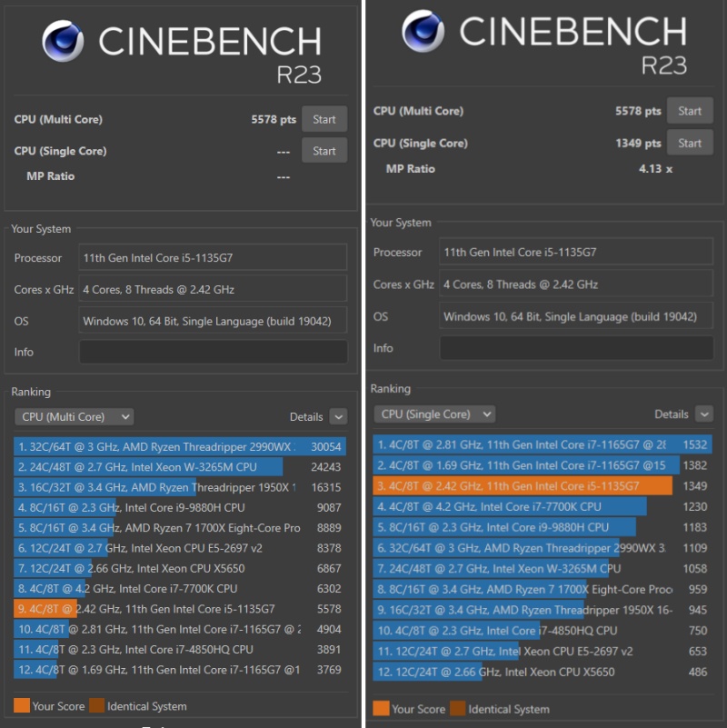
Task: Start Multi Core test in right Cinebench window
Action: point(690,111)
